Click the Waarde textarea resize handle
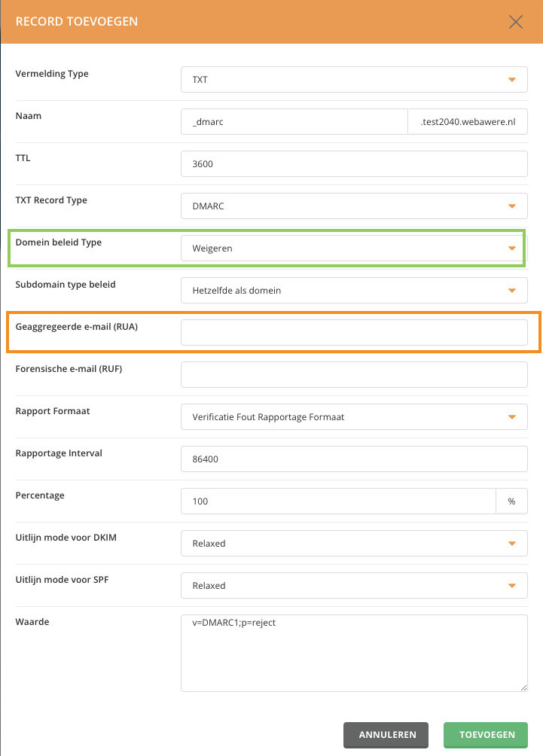The image size is (543, 756). 523,688
